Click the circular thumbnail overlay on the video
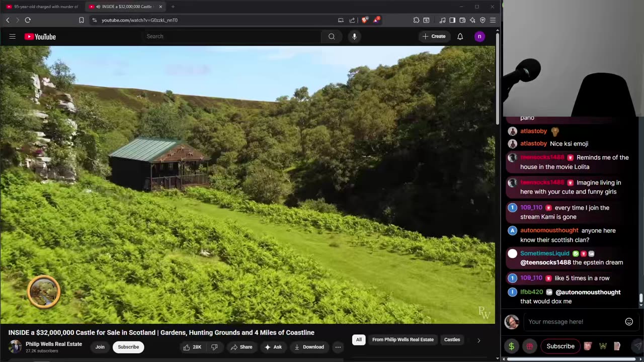The height and width of the screenshot is (362, 644). point(44,292)
